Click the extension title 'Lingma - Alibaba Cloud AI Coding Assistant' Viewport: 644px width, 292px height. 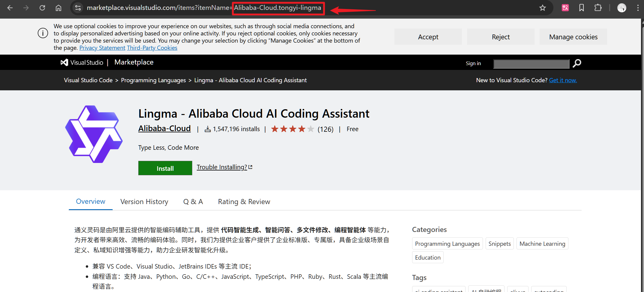[x=254, y=114]
